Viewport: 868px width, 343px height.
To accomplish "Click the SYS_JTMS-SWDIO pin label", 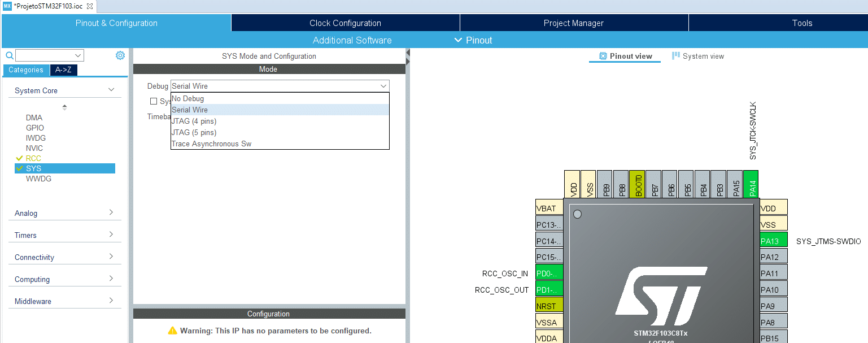I will coord(828,241).
